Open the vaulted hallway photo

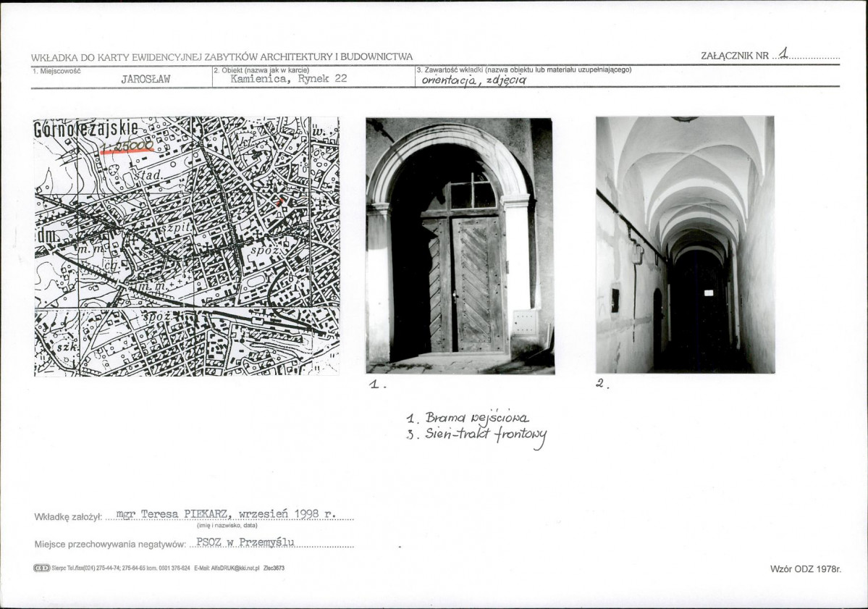pyautogui.click(x=686, y=244)
